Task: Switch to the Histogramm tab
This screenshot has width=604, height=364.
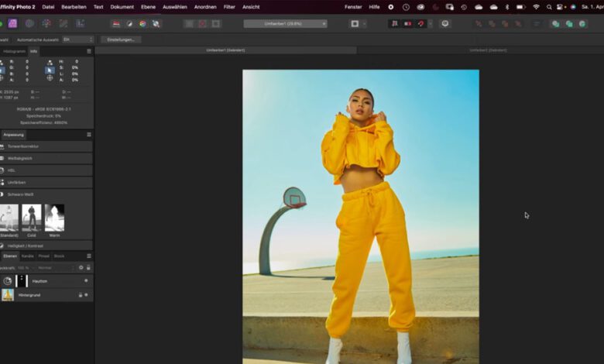Action: (14, 51)
